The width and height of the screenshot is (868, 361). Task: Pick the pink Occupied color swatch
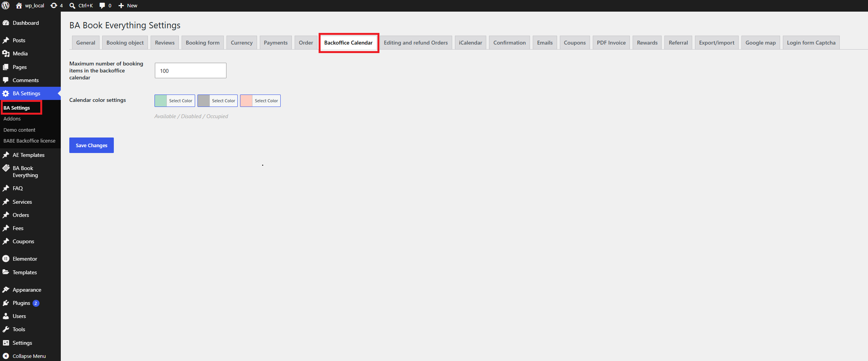(246, 101)
